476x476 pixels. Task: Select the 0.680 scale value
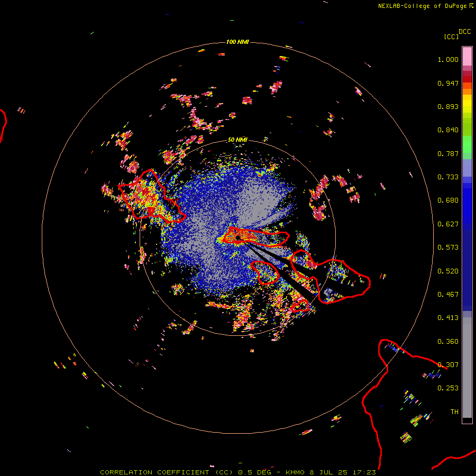(448, 200)
